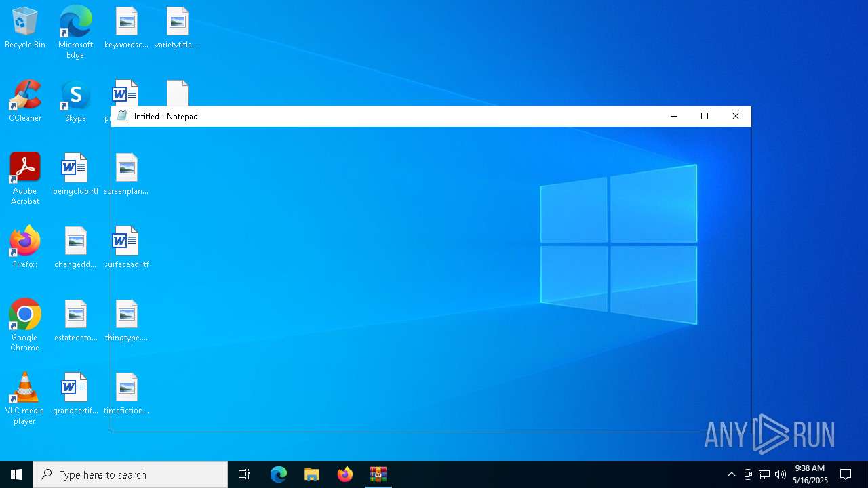Select the estateocto... image file on desktop
The image size is (868, 488).
75,321
